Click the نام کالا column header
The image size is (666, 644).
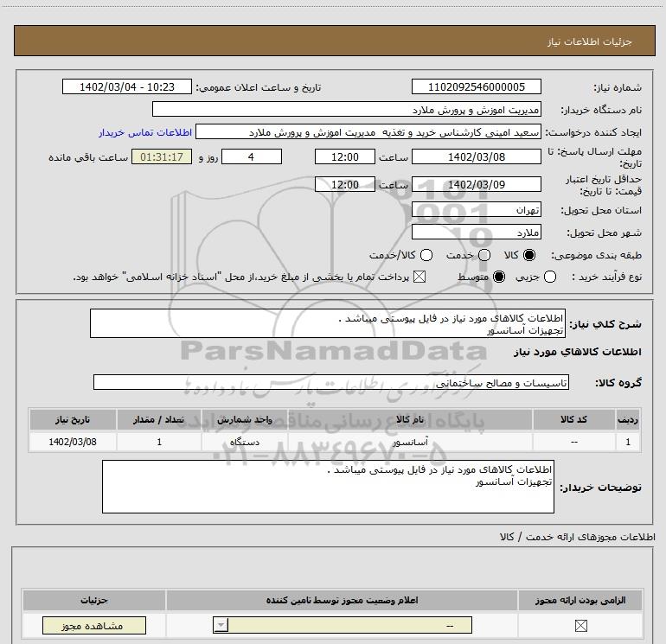tap(410, 419)
